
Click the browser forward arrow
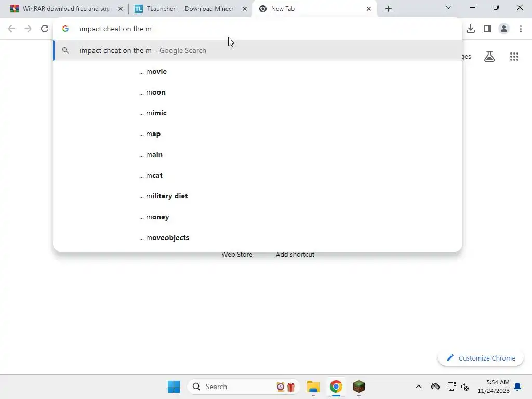[28, 29]
